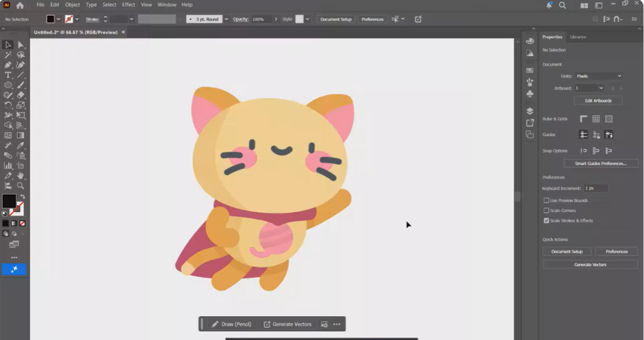Open the Object menu
This screenshot has width=644, height=340.
tap(72, 5)
